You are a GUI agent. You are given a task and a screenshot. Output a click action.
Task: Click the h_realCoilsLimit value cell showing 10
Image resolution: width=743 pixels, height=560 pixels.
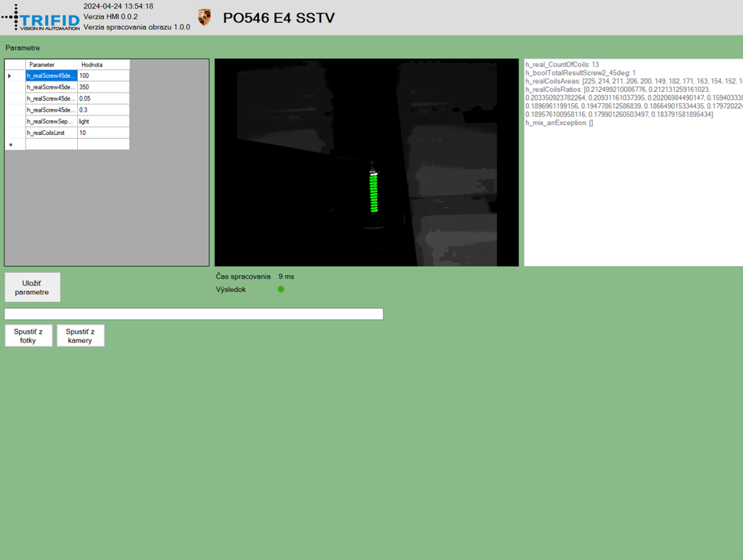(103, 133)
